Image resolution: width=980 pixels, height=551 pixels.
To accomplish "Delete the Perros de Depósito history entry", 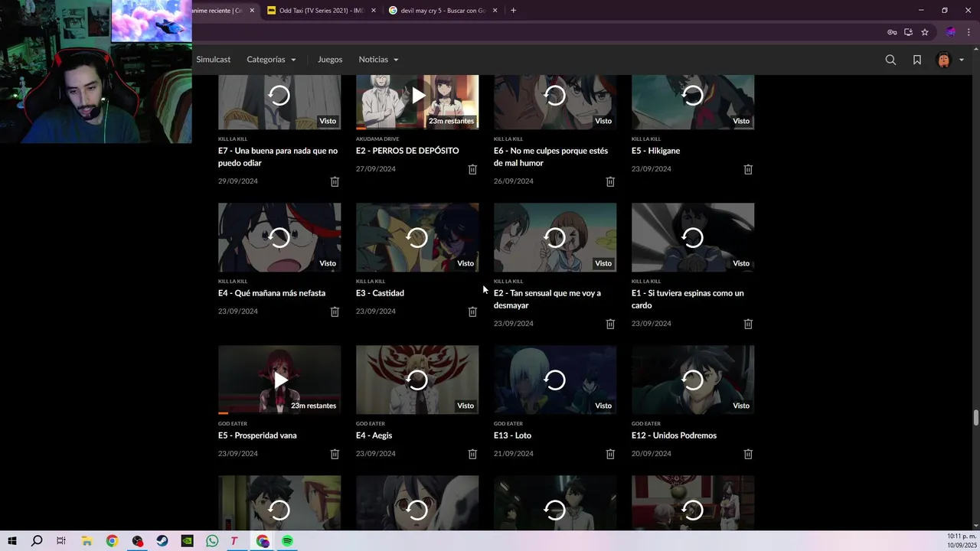I will tap(472, 169).
